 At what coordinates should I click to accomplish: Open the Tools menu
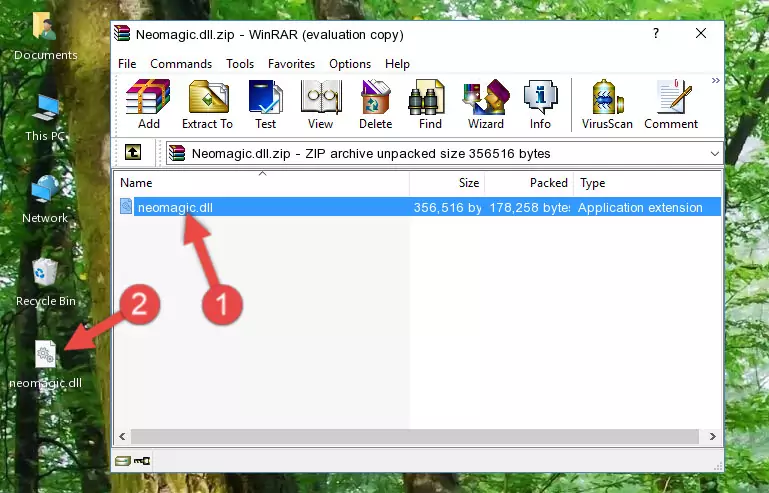[240, 64]
